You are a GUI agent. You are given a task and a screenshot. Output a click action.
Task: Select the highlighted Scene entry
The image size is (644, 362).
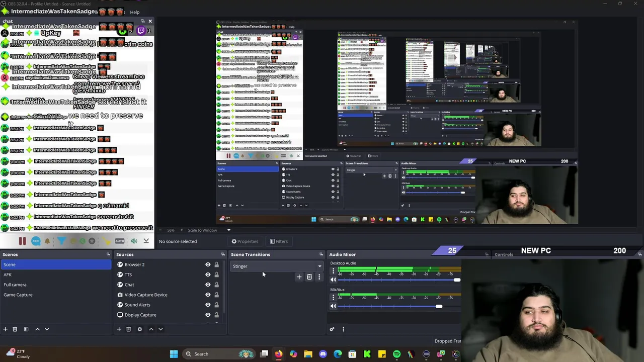pos(55,264)
